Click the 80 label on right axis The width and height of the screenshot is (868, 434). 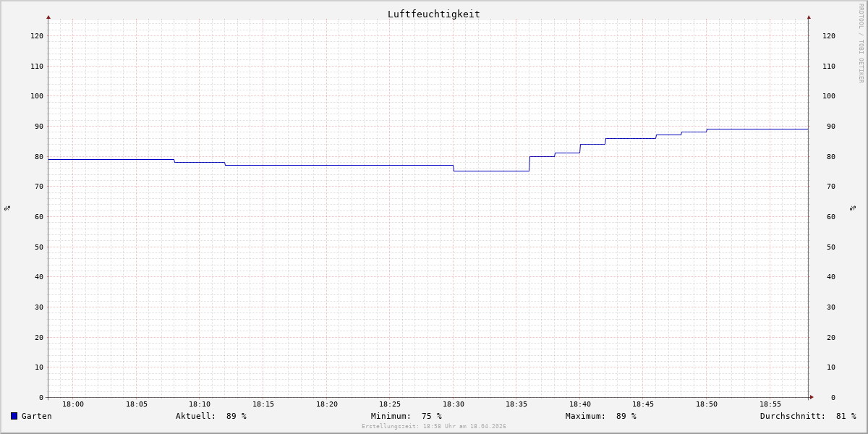831,156
